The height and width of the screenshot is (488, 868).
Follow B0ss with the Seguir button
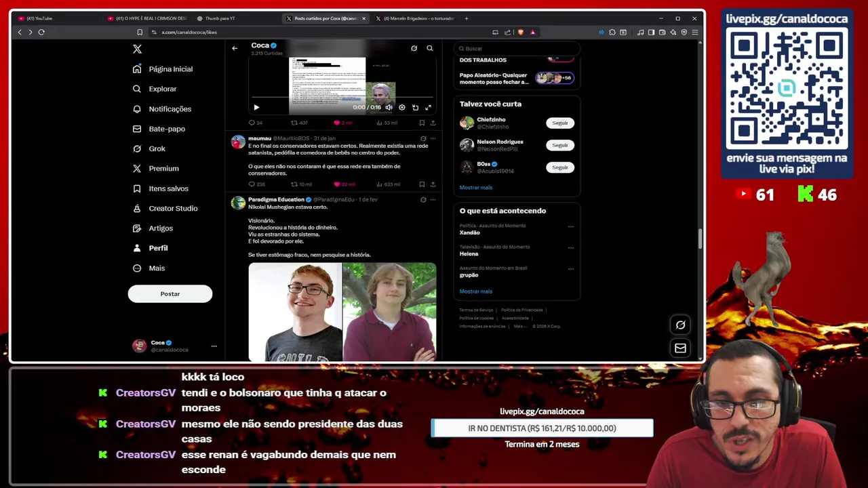tap(560, 167)
